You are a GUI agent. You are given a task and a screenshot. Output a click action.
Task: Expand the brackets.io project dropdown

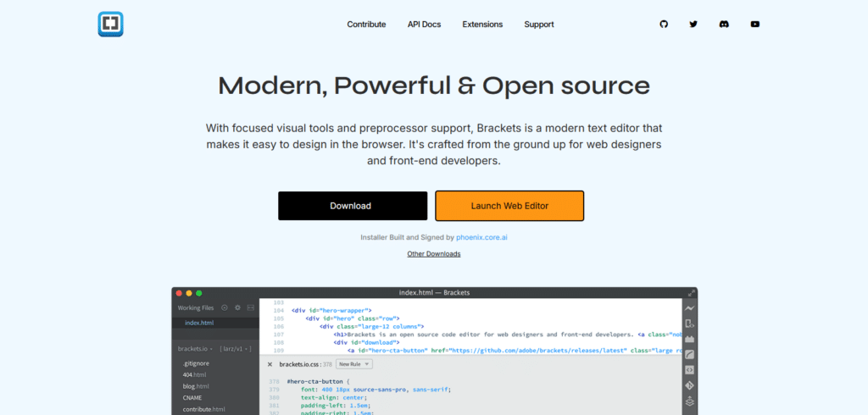pyautogui.click(x=196, y=349)
